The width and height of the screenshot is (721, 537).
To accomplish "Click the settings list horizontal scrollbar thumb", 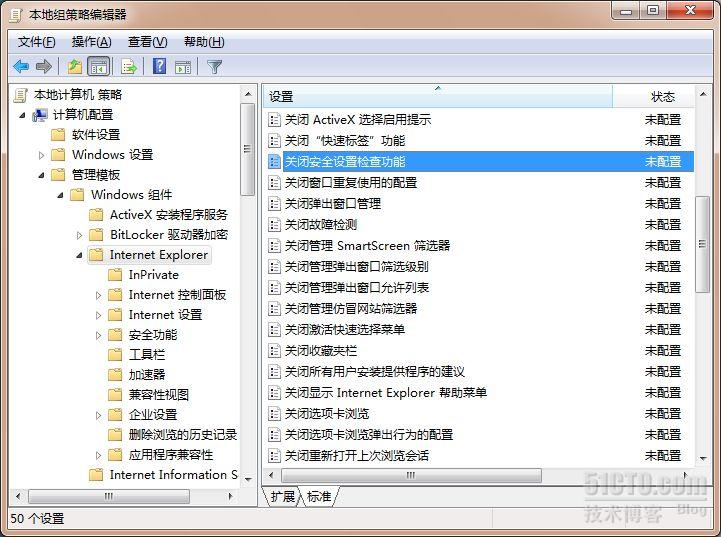I will point(411,475).
